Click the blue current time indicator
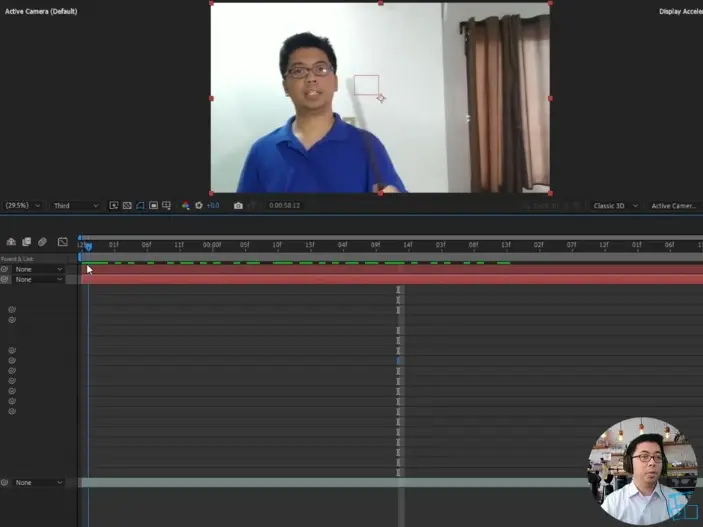The width and height of the screenshot is (703, 527). click(87, 246)
